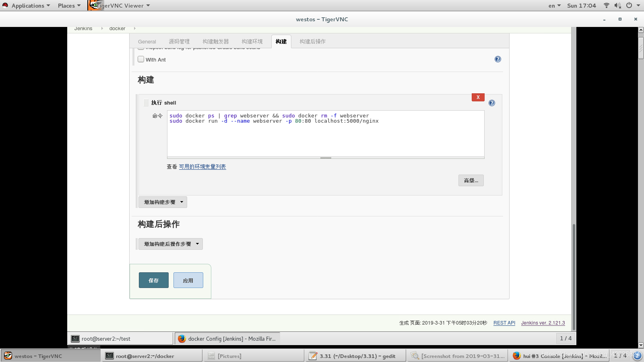Grab the execute shell step drag handle

(146, 103)
